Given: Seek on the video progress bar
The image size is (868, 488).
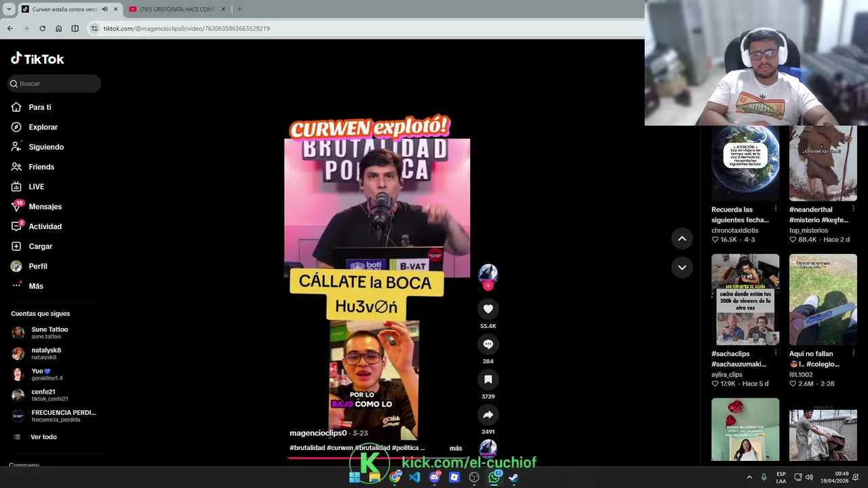Looking at the screenshot, I should [x=377, y=457].
